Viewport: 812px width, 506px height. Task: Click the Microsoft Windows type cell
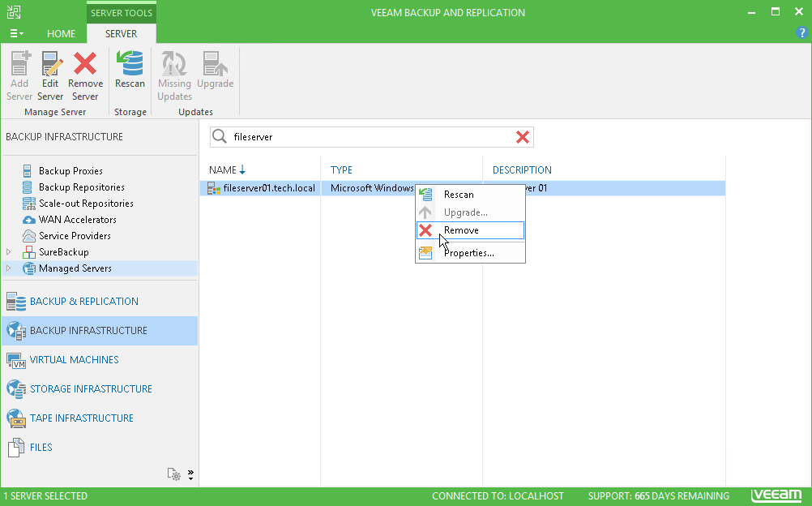(x=372, y=188)
